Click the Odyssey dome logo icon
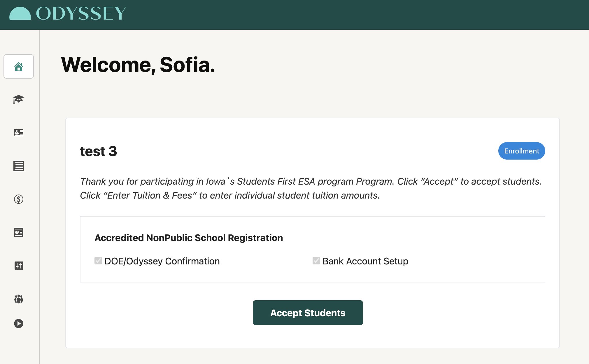The height and width of the screenshot is (364, 589). coord(20,13)
